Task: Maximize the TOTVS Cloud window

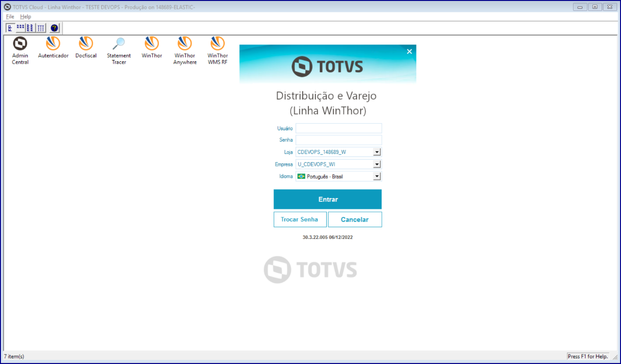Action: 595,7
